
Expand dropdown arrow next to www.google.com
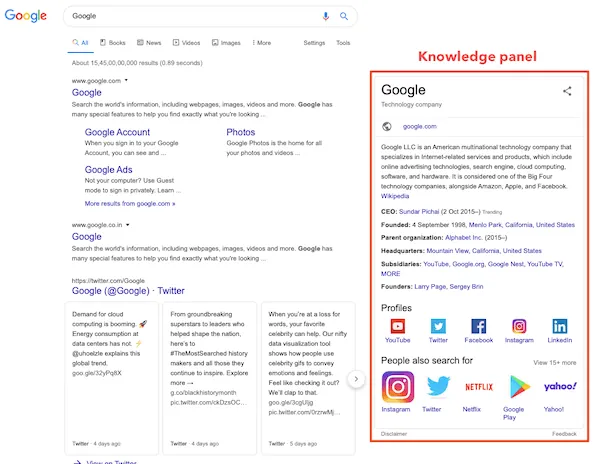[126, 80]
